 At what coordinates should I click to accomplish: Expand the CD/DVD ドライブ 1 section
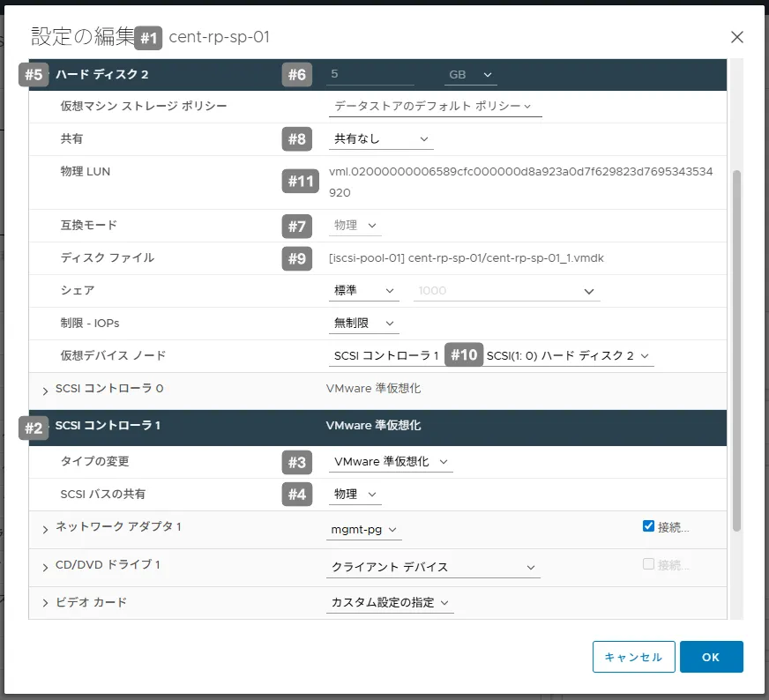45,567
